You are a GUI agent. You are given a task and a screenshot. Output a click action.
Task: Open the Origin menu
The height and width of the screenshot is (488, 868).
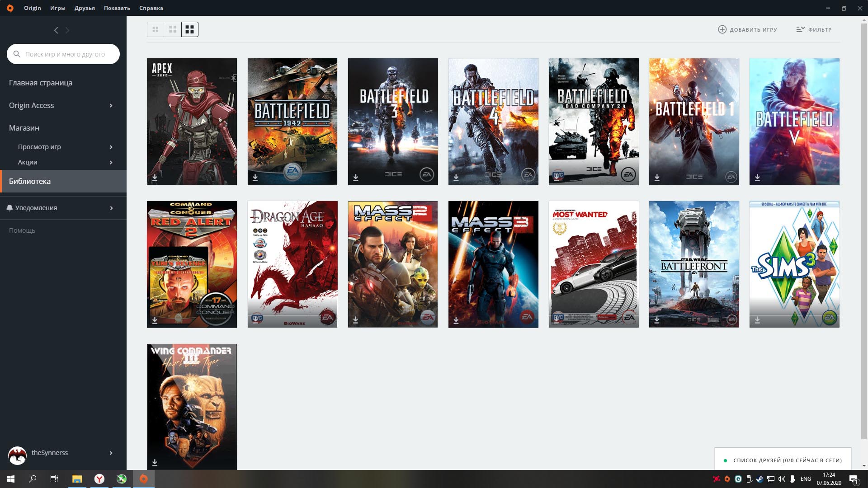point(33,8)
